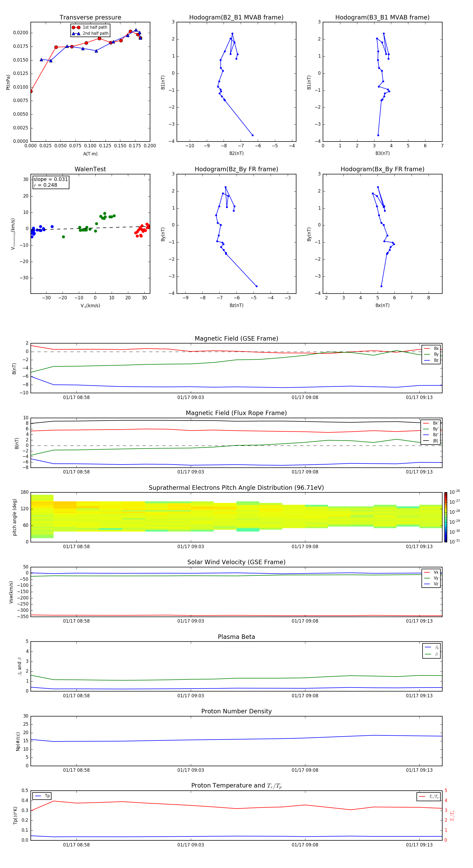Image resolution: width=473 pixels, height=868 pixels.
Task: Click the "Bx(nT)" x-axis label
Action: point(382,305)
